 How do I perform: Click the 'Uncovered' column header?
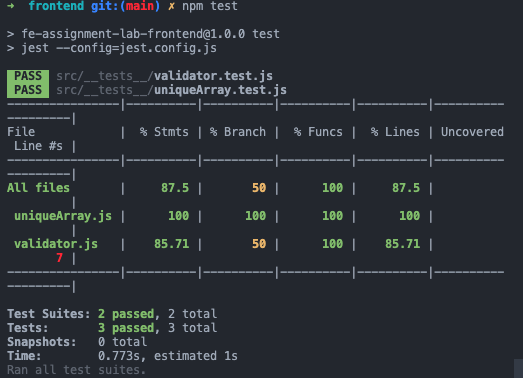472,132
